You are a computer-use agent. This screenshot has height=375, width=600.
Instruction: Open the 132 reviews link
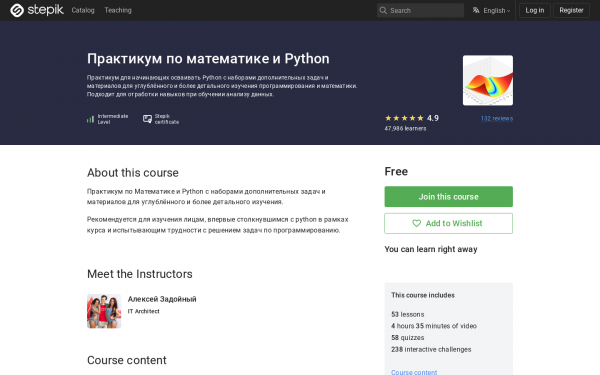tap(496, 119)
